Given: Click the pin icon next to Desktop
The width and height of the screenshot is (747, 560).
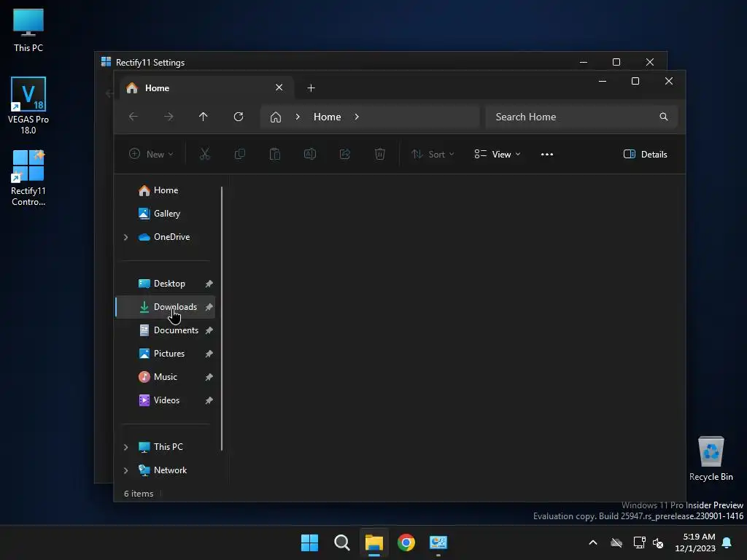Looking at the screenshot, I should tap(209, 284).
